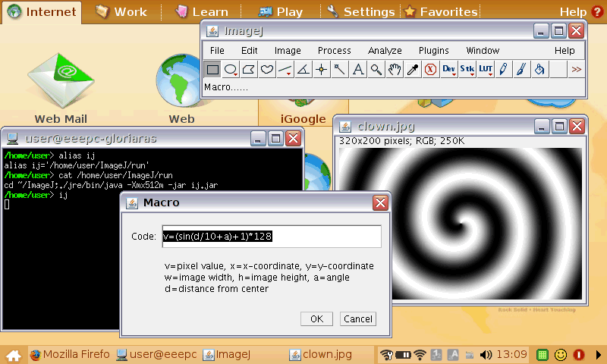607x364 pixels.
Task: Open ImageJ Window menu
Action: [x=483, y=51]
